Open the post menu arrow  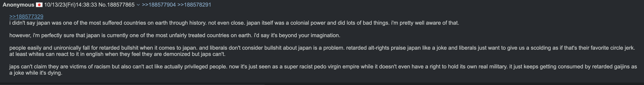tap(138, 5)
